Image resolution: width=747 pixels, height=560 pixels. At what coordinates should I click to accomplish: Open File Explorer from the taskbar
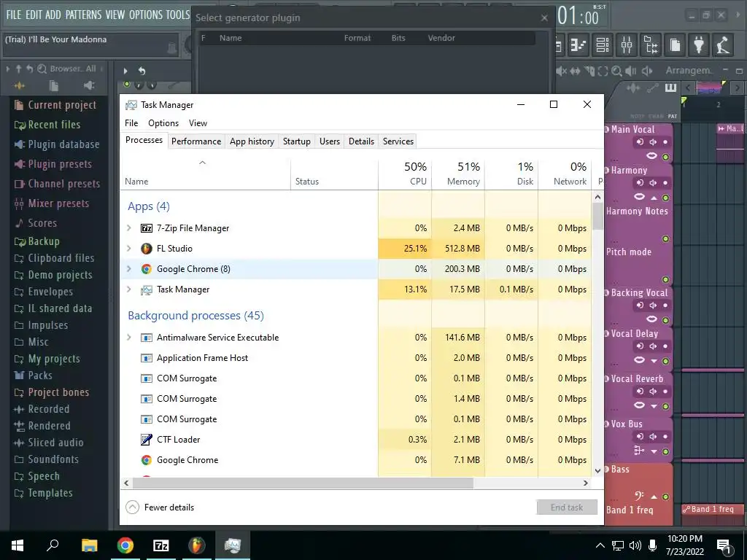click(x=89, y=545)
